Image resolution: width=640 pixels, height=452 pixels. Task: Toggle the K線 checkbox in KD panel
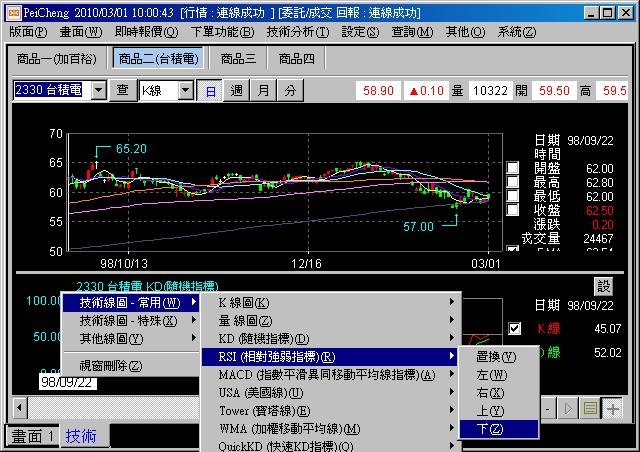point(514,328)
